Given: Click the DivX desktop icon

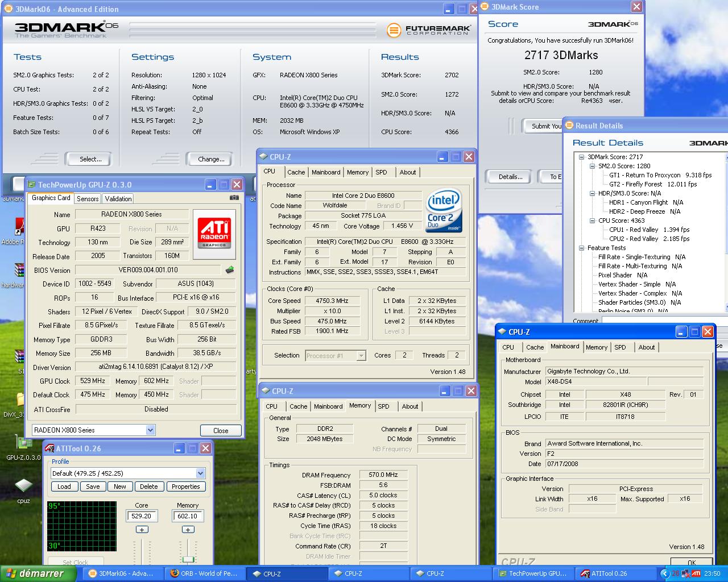Looking at the screenshot, I should tap(18, 405).
